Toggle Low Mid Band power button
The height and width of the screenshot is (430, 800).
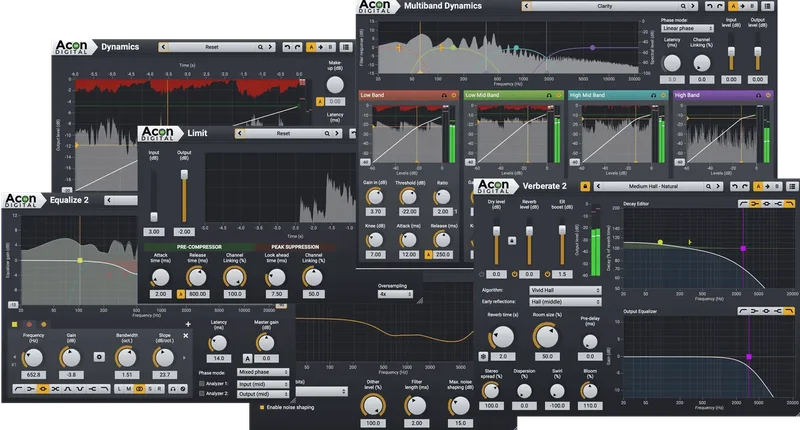559,95
